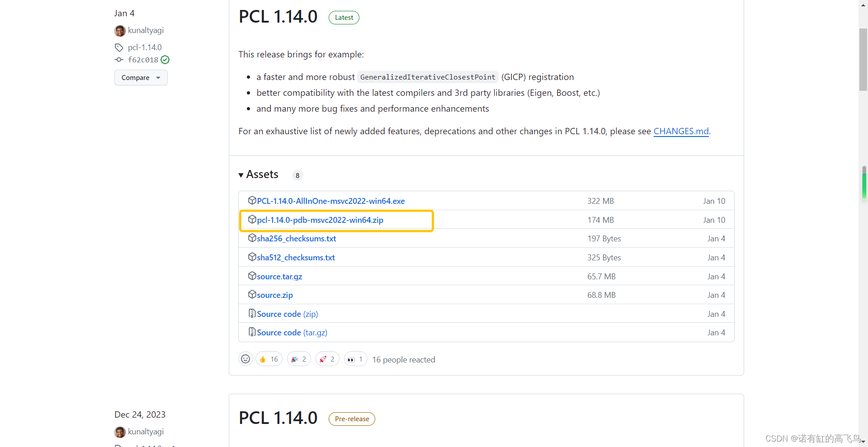The height and width of the screenshot is (447, 868).
Task: Click package icon beside sha512_checksums.txt
Action: click(252, 257)
